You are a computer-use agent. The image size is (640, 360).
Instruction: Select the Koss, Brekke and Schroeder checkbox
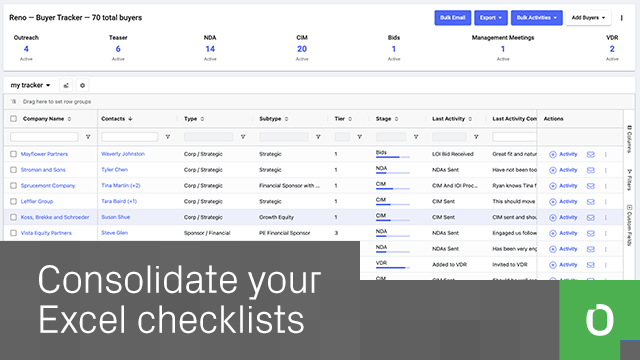pyautogui.click(x=13, y=218)
